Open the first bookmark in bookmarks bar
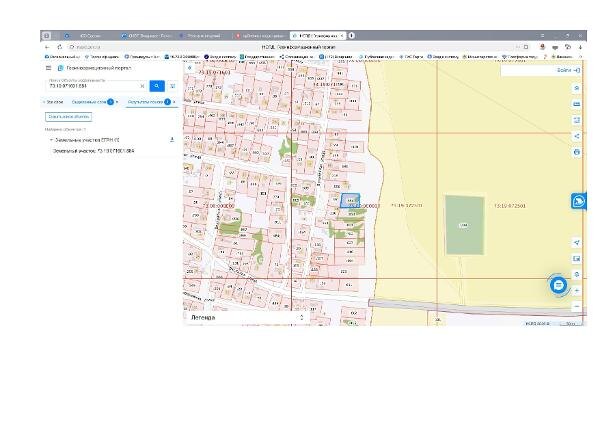 point(63,57)
